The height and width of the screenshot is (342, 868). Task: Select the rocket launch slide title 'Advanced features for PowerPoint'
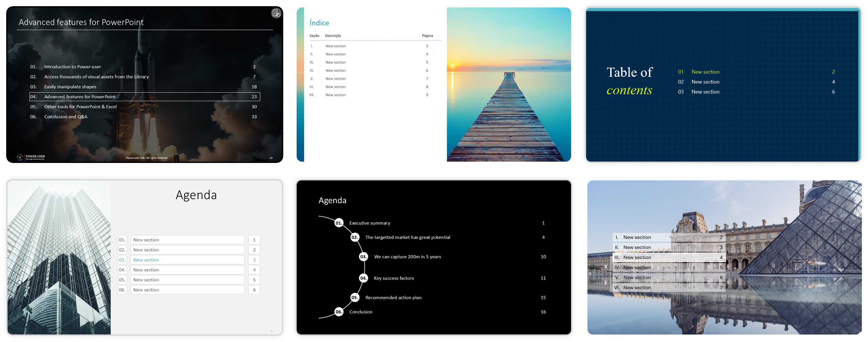click(x=81, y=22)
